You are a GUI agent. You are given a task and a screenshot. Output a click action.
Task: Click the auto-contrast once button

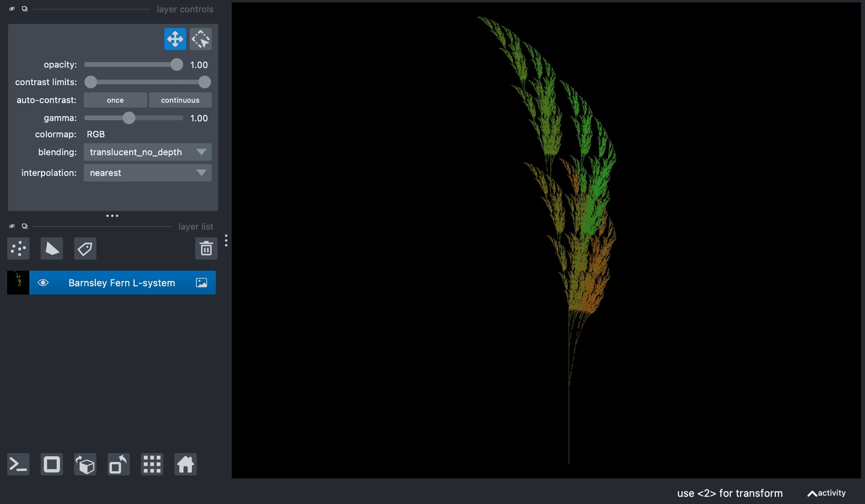[x=115, y=100]
